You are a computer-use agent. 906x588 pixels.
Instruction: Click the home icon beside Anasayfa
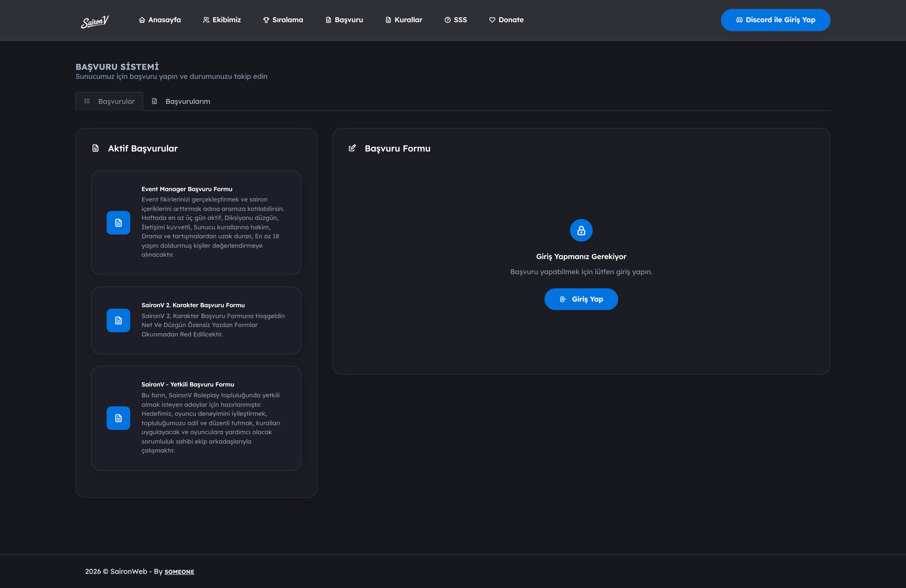click(142, 20)
